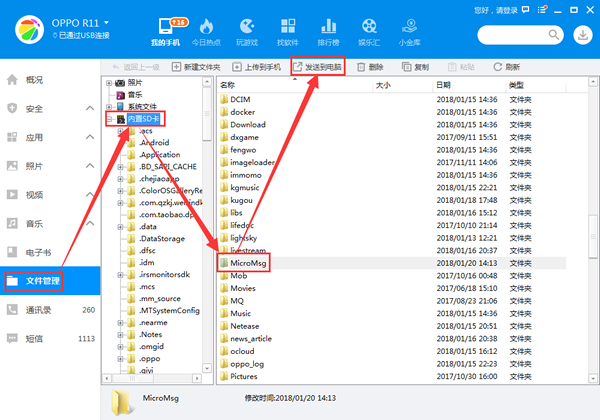Viewport: 600px width, 420px height.
Task: Click the 删除 delete toolbar button
Action: [370, 67]
